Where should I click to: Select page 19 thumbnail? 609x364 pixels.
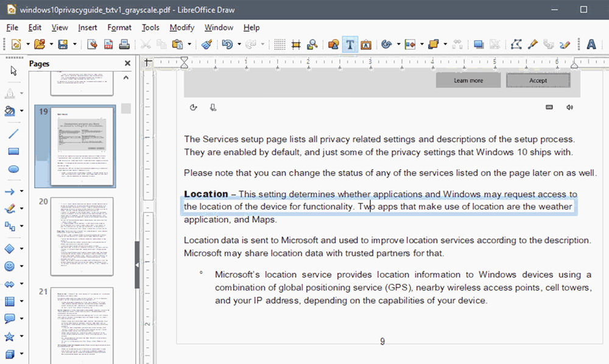(82, 146)
